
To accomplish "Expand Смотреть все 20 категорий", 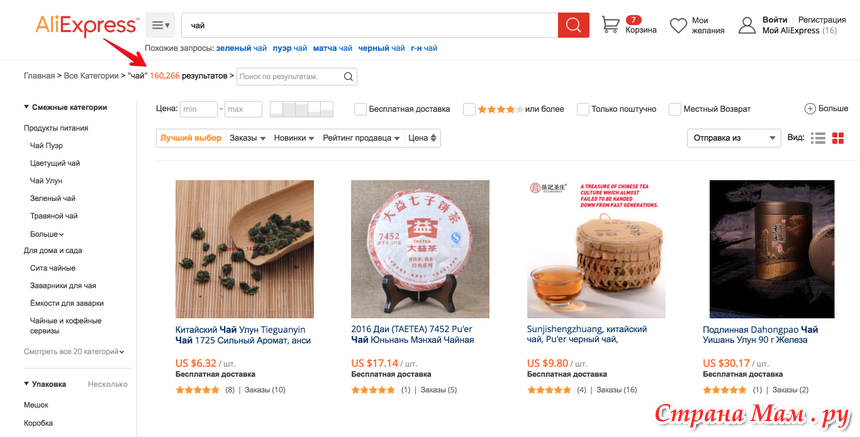I will 74,351.
